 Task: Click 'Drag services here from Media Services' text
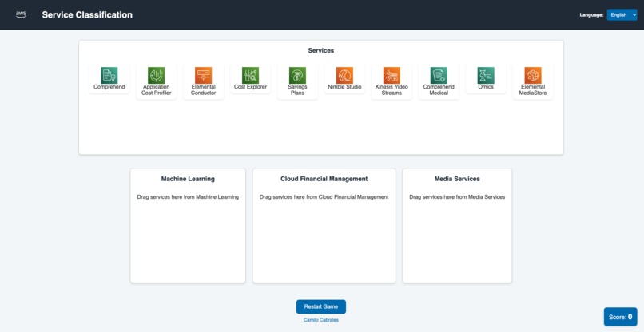pyautogui.click(x=457, y=197)
